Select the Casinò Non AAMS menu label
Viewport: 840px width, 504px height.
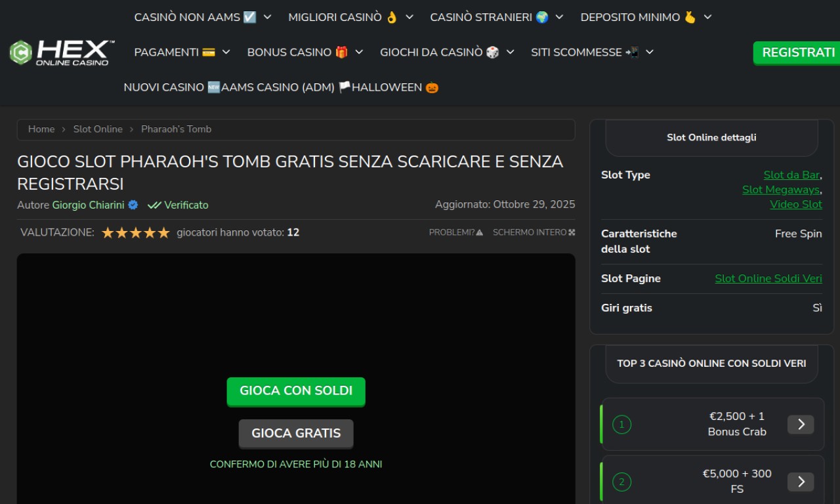tap(195, 17)
